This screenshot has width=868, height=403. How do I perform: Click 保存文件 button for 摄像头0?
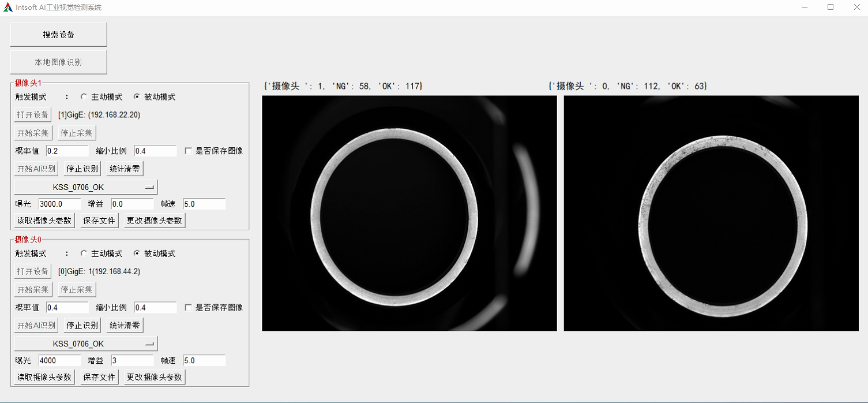[99, 377]
